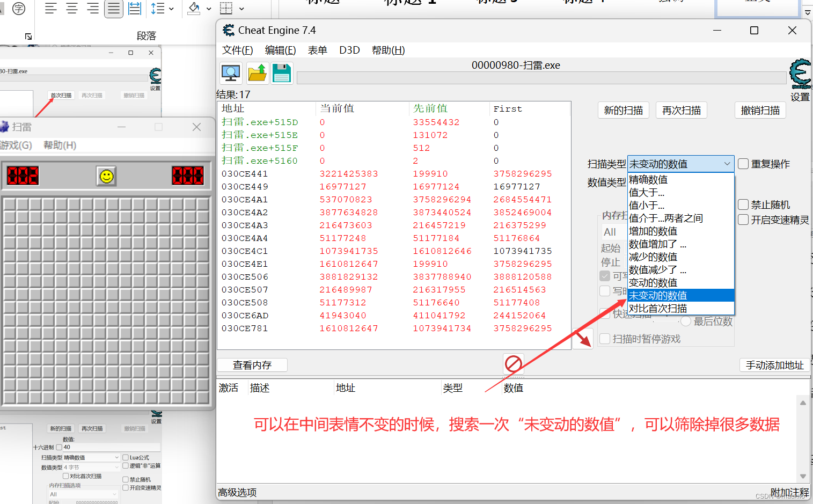Sort results by 当前值 column header
This screenshot has height=504, width=813.
[363, 108]
